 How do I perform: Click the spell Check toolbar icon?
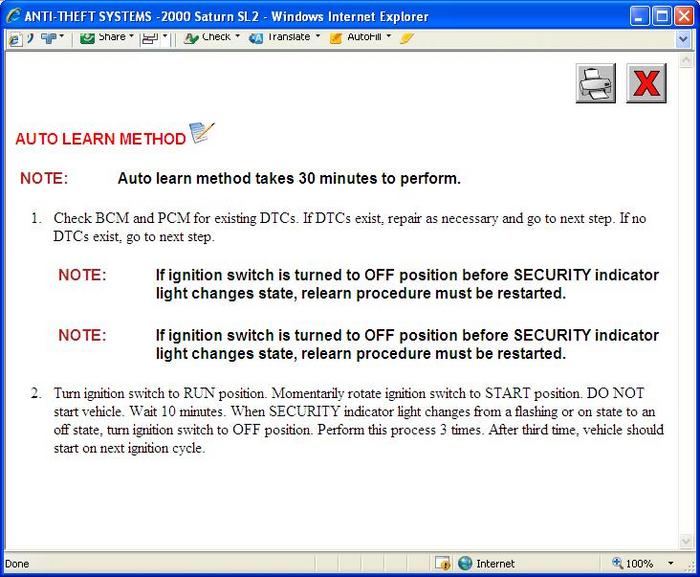tap(191, 38)
